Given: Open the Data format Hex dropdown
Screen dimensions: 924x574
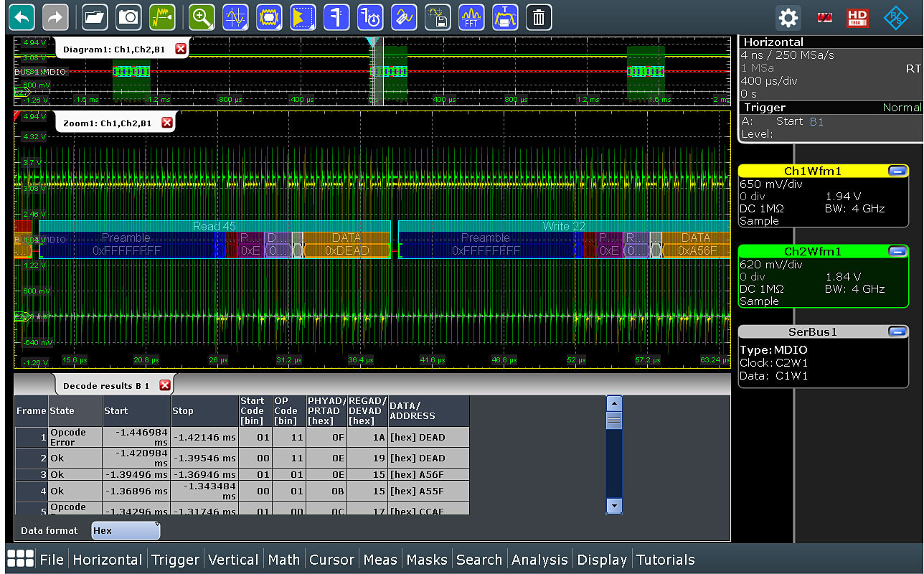Looking at the screenshot, I should pyautogui.click(x=126, y=531).
